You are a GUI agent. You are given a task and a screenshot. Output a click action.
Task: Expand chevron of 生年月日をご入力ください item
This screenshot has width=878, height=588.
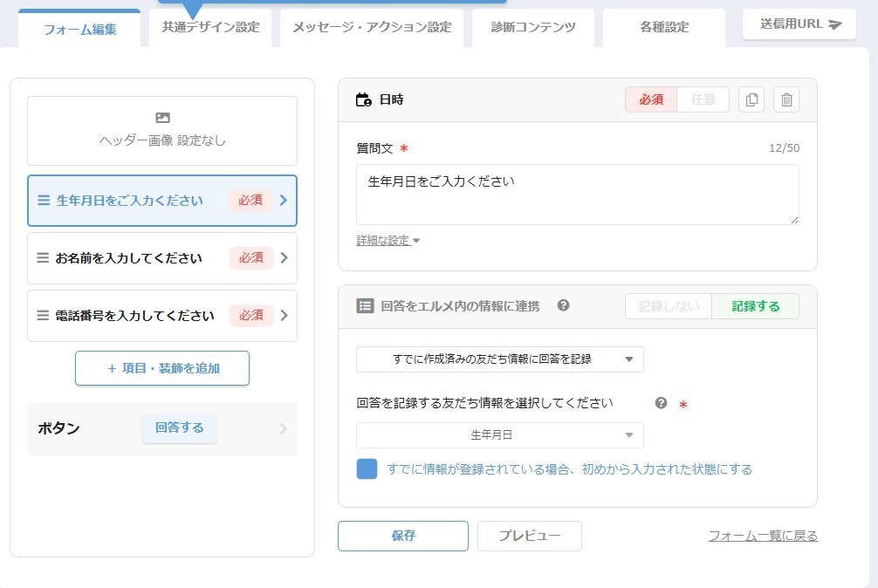point(284,201)
